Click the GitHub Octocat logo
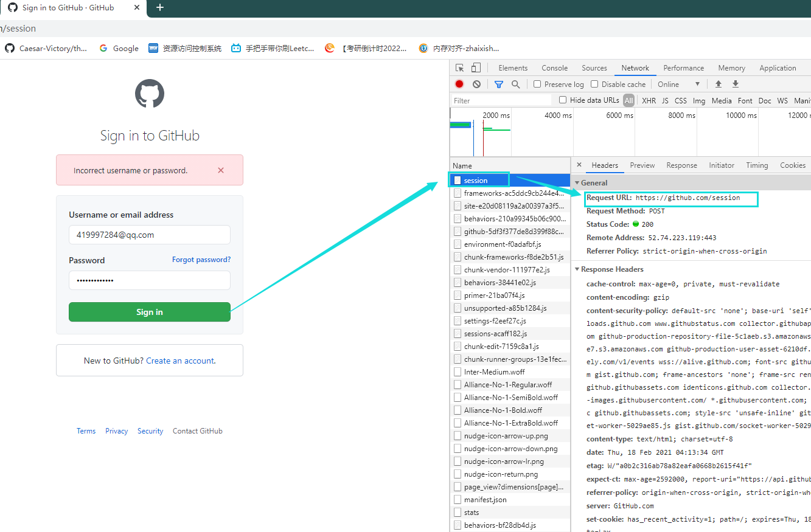The width and height of the screenshot is (811, 532). 150,94
